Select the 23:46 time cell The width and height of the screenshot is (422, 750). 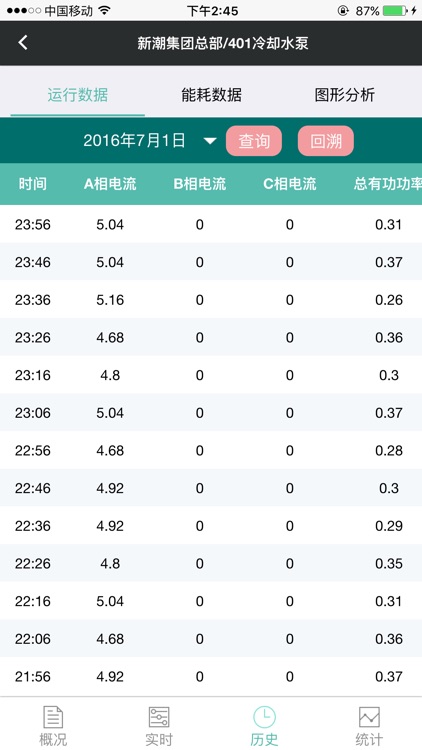coord(33,262)
